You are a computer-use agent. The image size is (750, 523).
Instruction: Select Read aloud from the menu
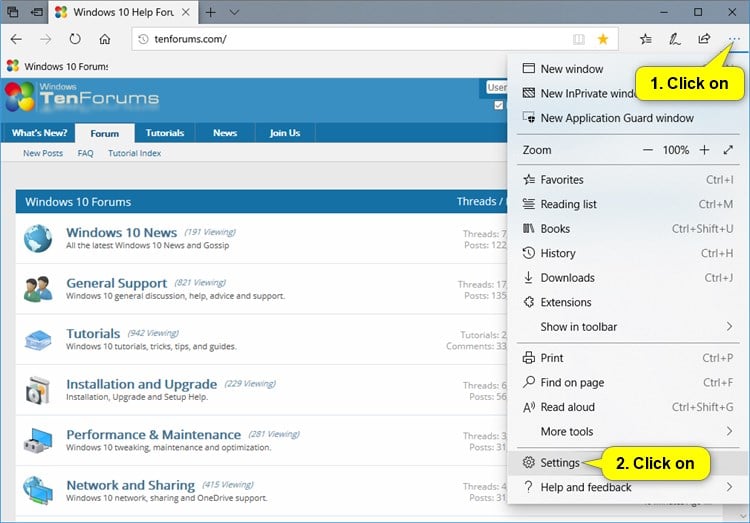pyautogui.click(x=628, y=407)
